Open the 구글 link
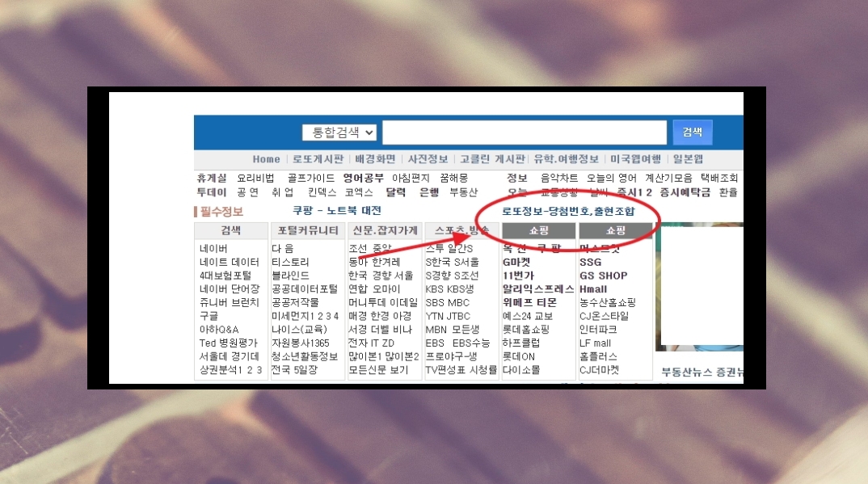 pyautogui.click(x=209, y=316)
